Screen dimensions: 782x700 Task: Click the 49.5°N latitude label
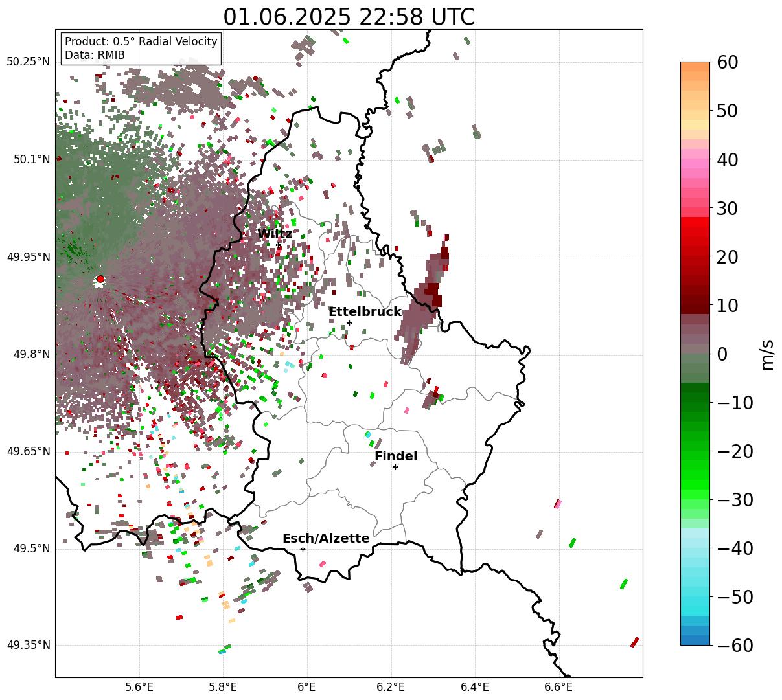coord(31,548)
